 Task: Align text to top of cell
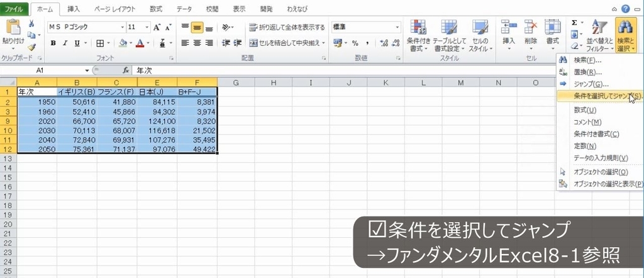click(186, 27)
